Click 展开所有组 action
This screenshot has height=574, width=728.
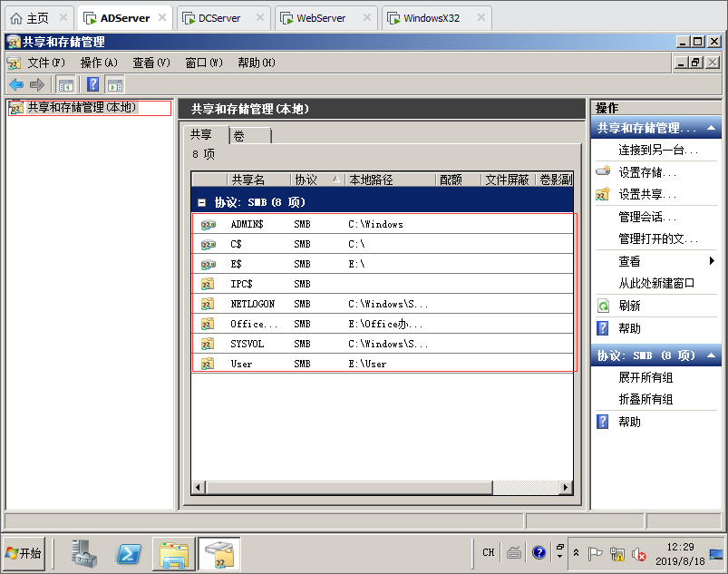[645, 377]
